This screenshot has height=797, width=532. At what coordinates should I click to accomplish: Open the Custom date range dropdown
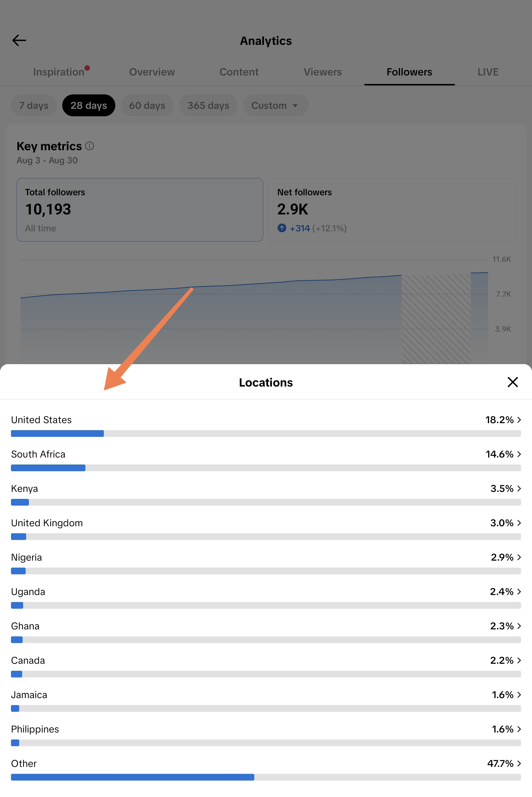pyautogui.click(x=275, y=106)
